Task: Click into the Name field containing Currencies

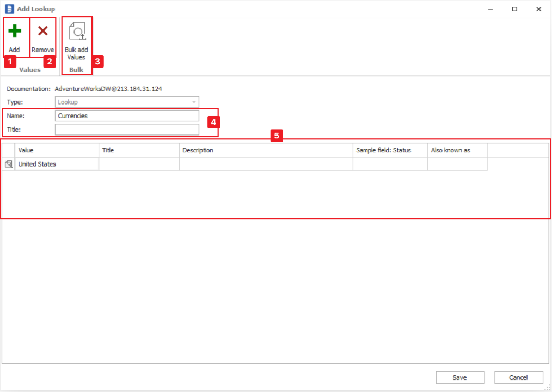Action: pyautogui.click(x=127, y=115)
